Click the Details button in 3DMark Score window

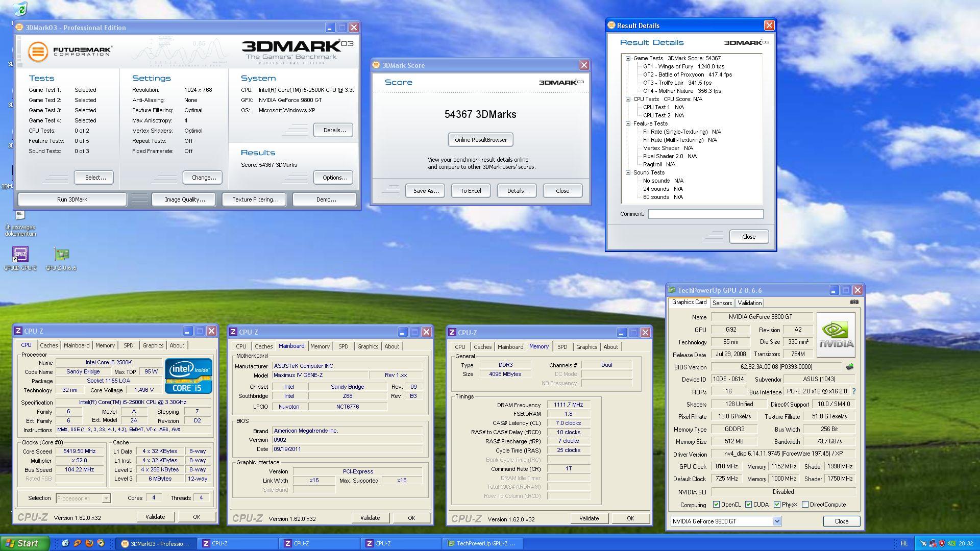517,191
